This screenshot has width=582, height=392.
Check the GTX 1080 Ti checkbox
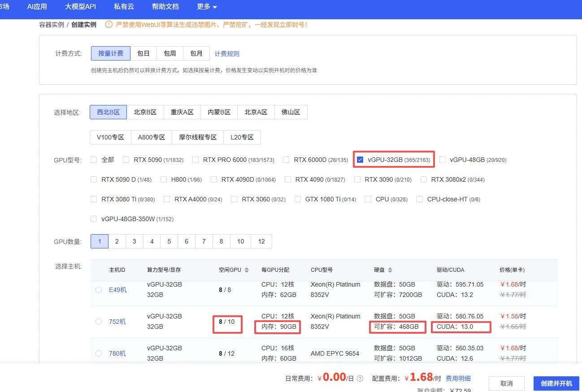298,199
